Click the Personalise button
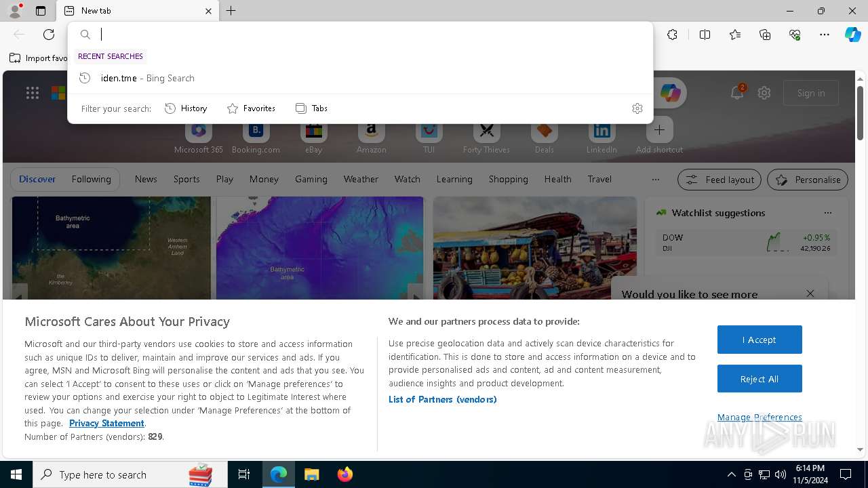This screenshot has height=488, width=868. (807, 180)
